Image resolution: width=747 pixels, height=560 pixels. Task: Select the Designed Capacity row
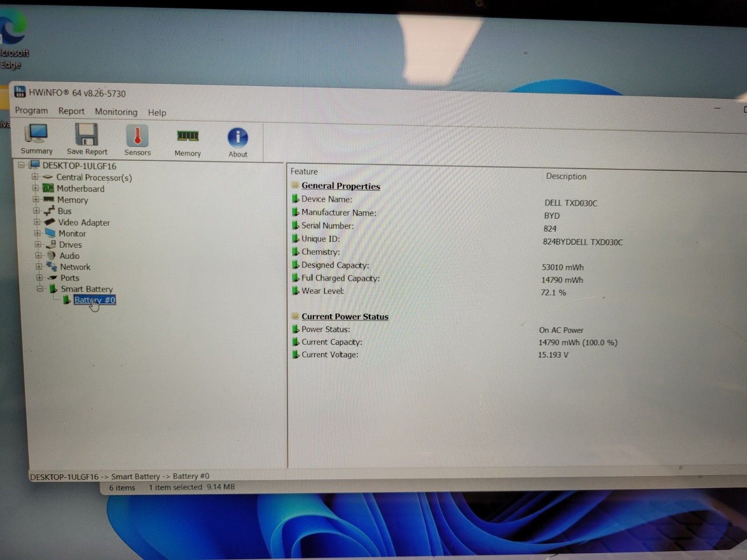pos(335,265)
